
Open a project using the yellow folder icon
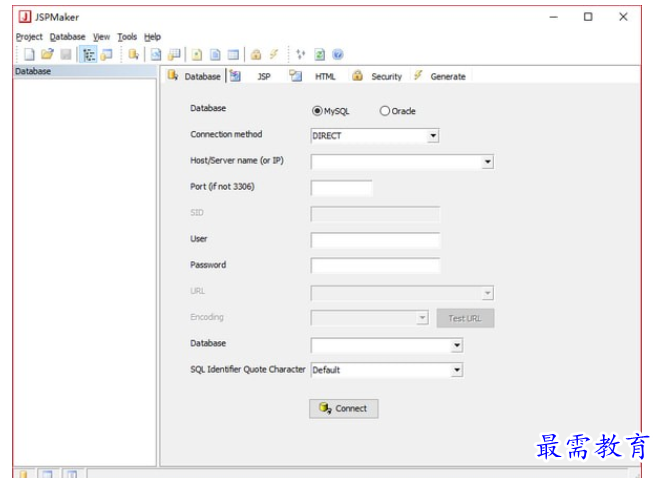47,54
